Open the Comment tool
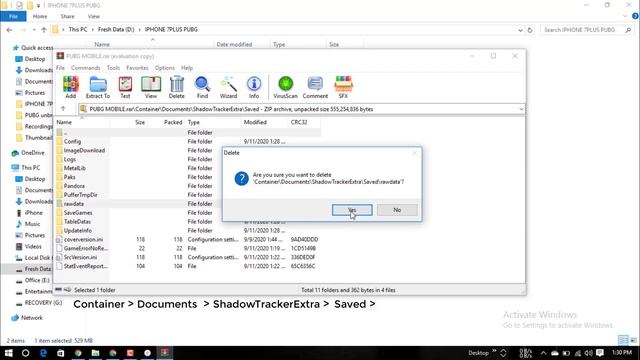The width and height of the screenshot is (640, 360). tap(315, 87)
